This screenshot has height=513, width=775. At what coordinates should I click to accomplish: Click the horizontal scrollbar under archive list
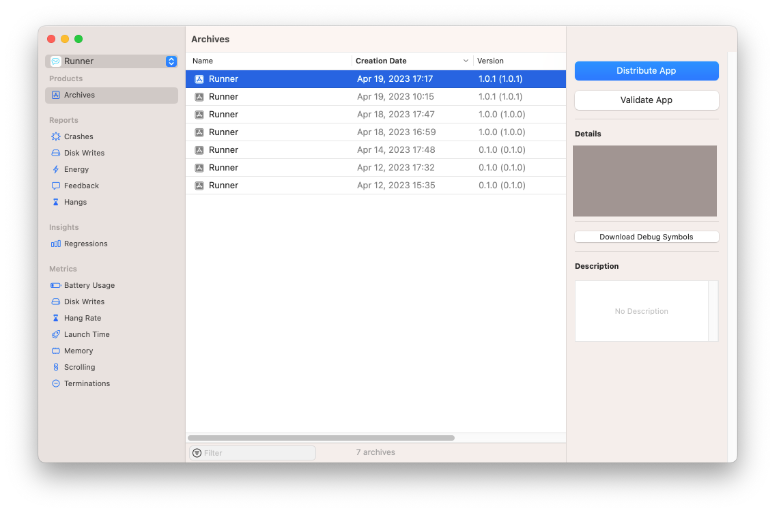pos(320,438)
